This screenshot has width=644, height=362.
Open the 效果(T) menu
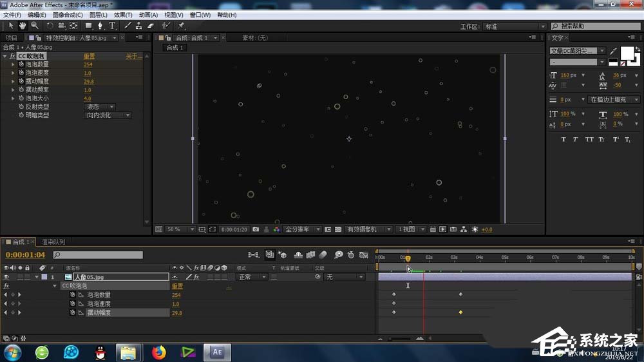coord(122,14)
